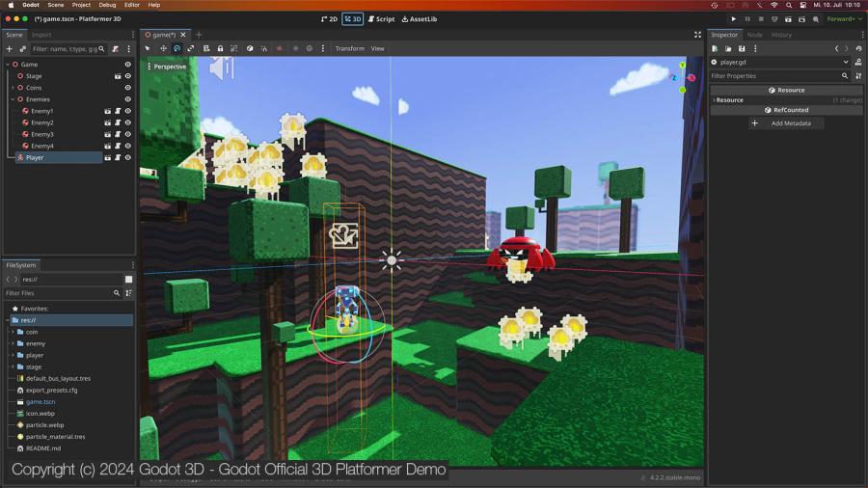868x488 pixels.
Task: Activate the Rotate Mode tool
Action: pos(177,48)
